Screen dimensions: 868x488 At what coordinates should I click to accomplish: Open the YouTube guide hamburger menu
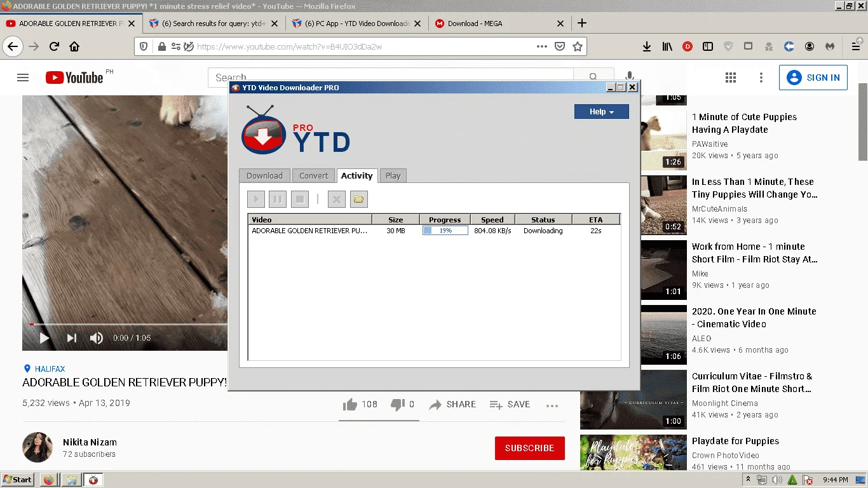pos(23,78)
